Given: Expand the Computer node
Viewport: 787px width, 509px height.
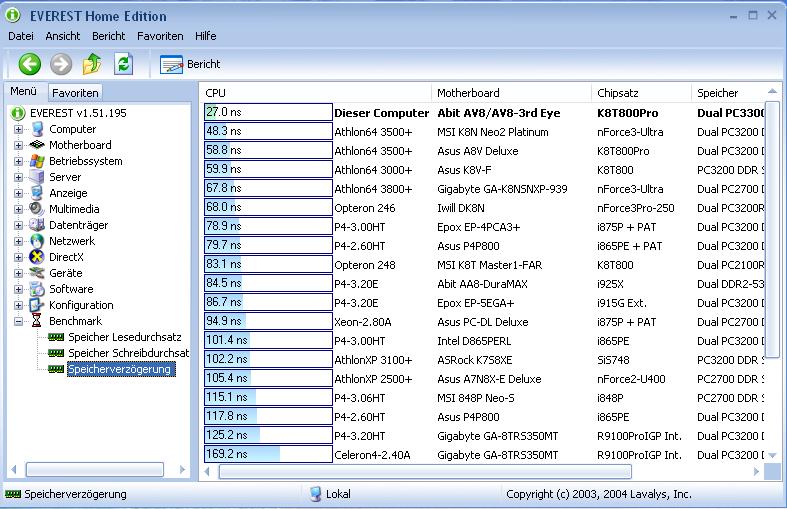Looking at the screenshot, I should (18, 130).
